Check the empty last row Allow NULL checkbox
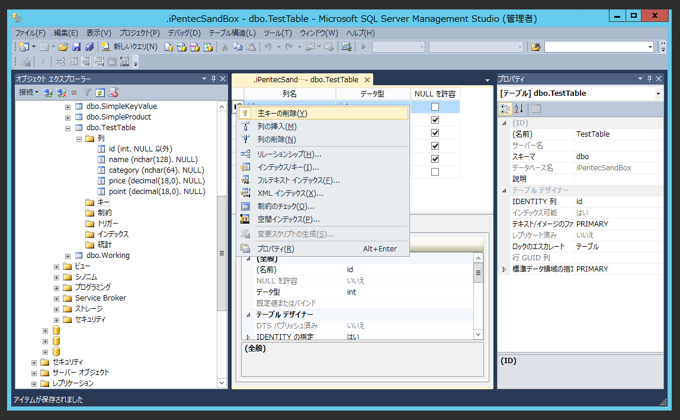 click(x=435, y=172)
